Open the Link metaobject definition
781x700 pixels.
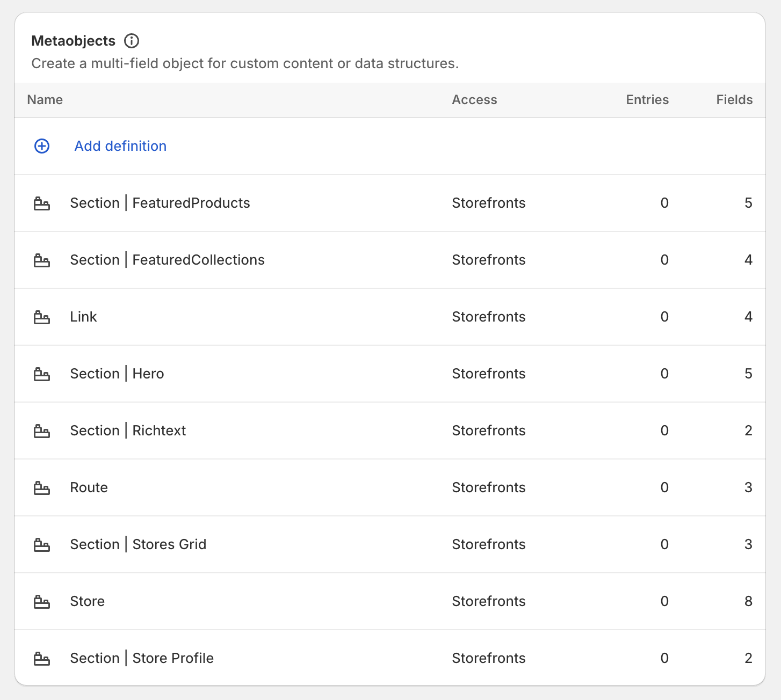pos(83,317)
